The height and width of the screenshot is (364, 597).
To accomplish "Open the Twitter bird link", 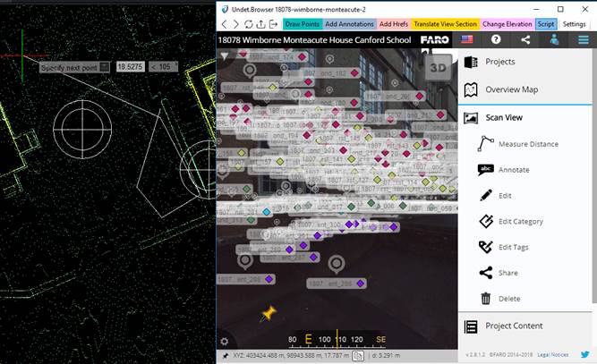I will 584,354.
